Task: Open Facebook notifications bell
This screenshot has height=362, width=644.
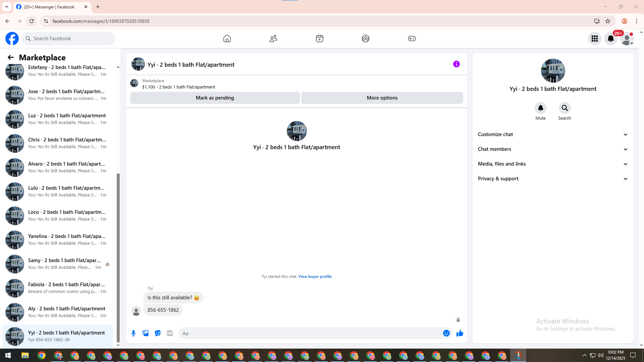Action: tap(610, 39)
